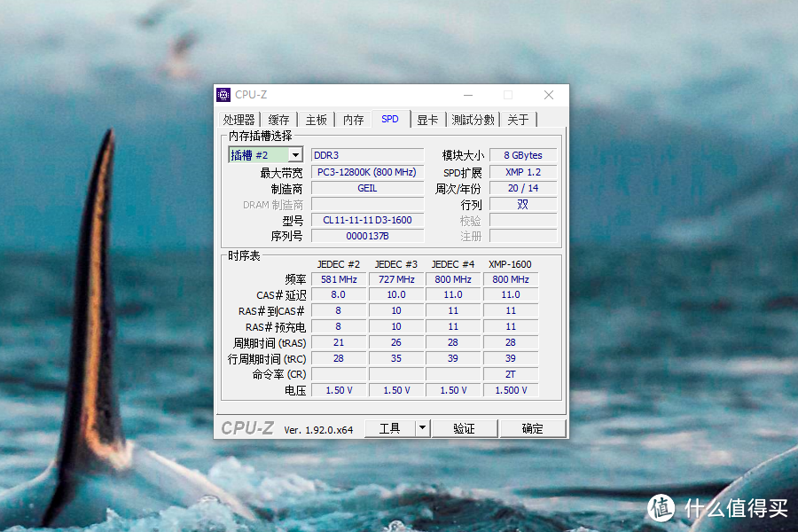
Task: Click the 20 / 14 week/year value
Action: coord(523,188)
